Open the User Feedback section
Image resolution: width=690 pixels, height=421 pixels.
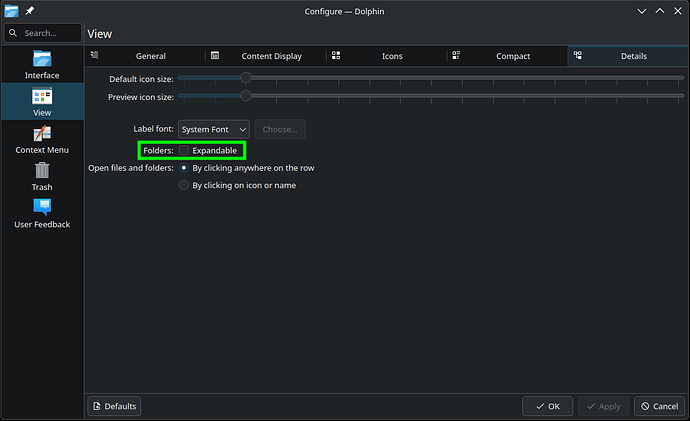(x=42, y=213)
